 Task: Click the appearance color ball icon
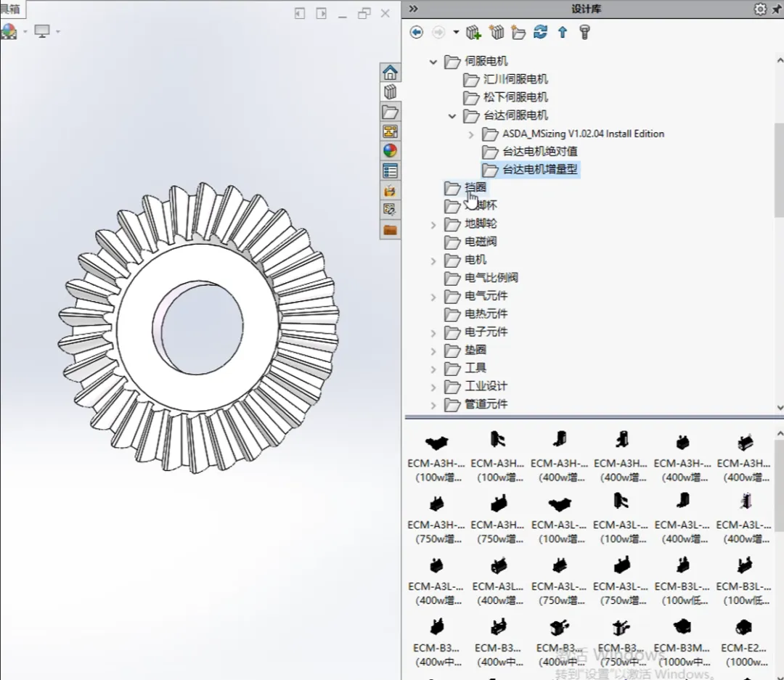coord(9,31)
